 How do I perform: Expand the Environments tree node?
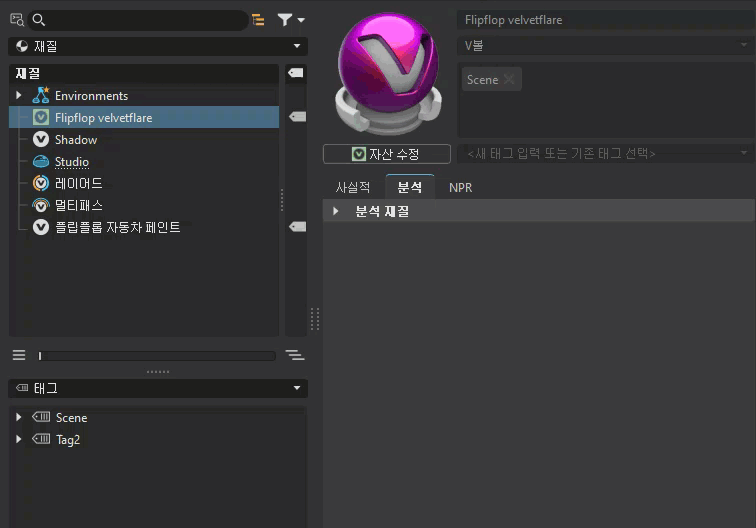(18, 95)
